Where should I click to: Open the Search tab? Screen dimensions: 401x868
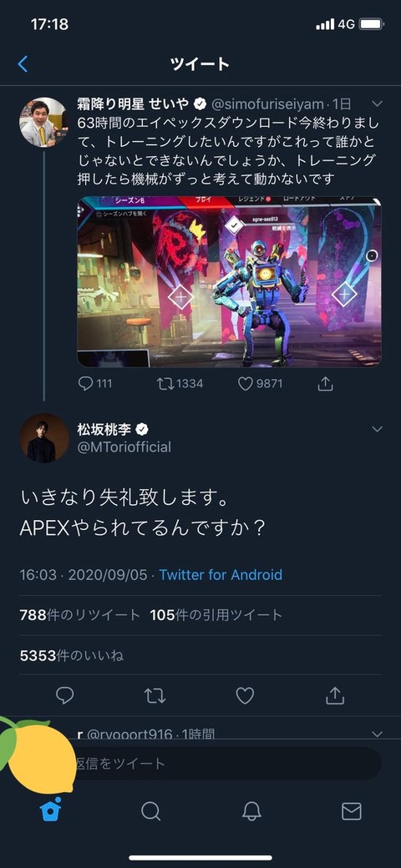point(150,811)
